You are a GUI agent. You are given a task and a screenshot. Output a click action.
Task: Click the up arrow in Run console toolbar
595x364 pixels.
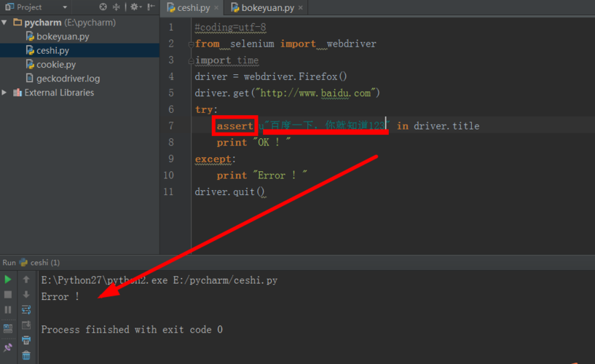tap(26, 280)
